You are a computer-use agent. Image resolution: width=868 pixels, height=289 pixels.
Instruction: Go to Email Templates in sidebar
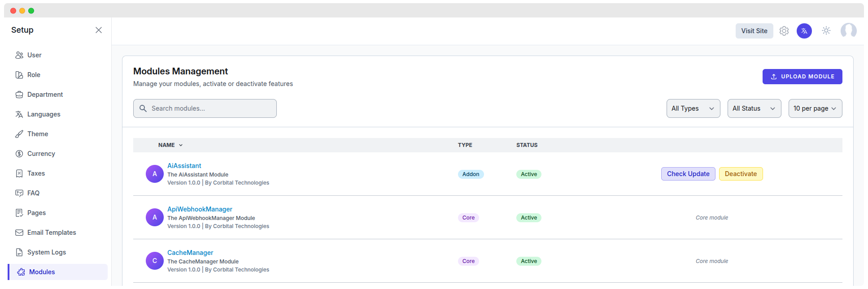pyautogui.click(x=52, y=233)
